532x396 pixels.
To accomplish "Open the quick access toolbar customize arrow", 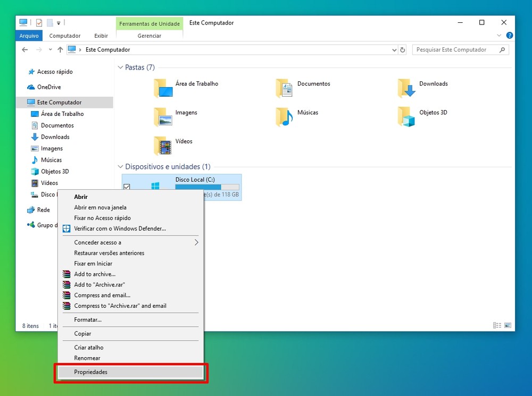I will [x=59, y=23].
